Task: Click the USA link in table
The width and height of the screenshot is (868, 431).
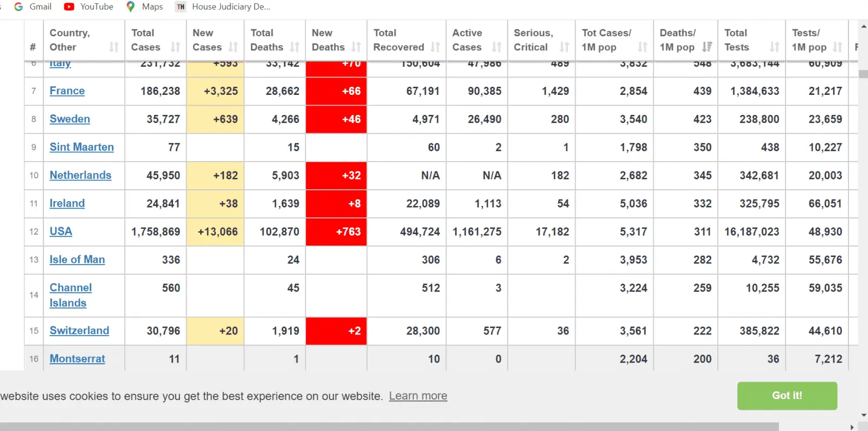Action: 61,231
